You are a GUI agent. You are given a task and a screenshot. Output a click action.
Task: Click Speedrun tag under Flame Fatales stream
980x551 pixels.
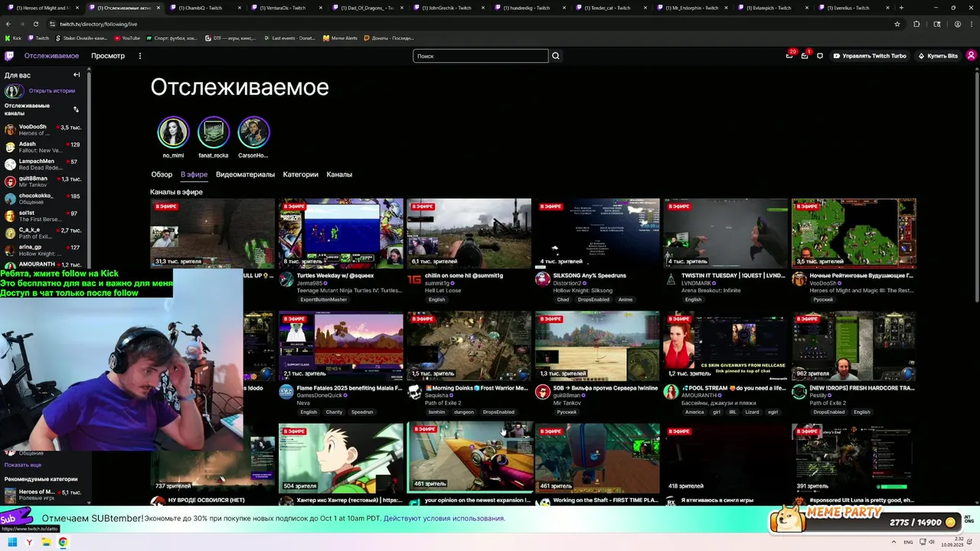pyautogui.click(x=362, y=412)
